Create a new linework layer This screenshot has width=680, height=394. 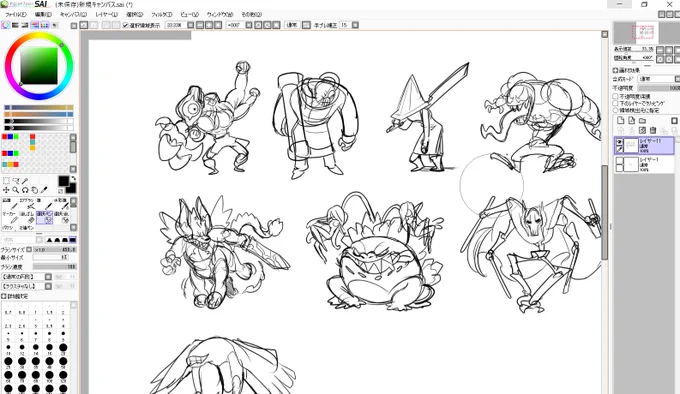(x=631, y=120)
